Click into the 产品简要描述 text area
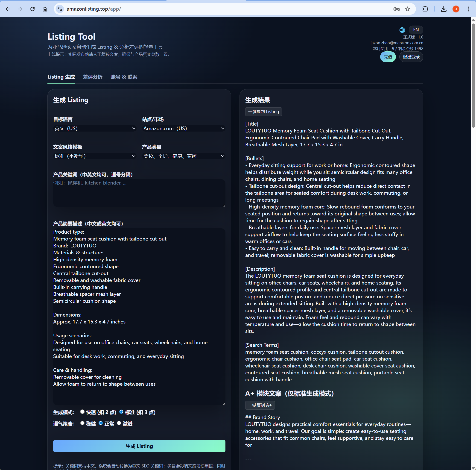 pyautogui.click(x=139, y=317)
